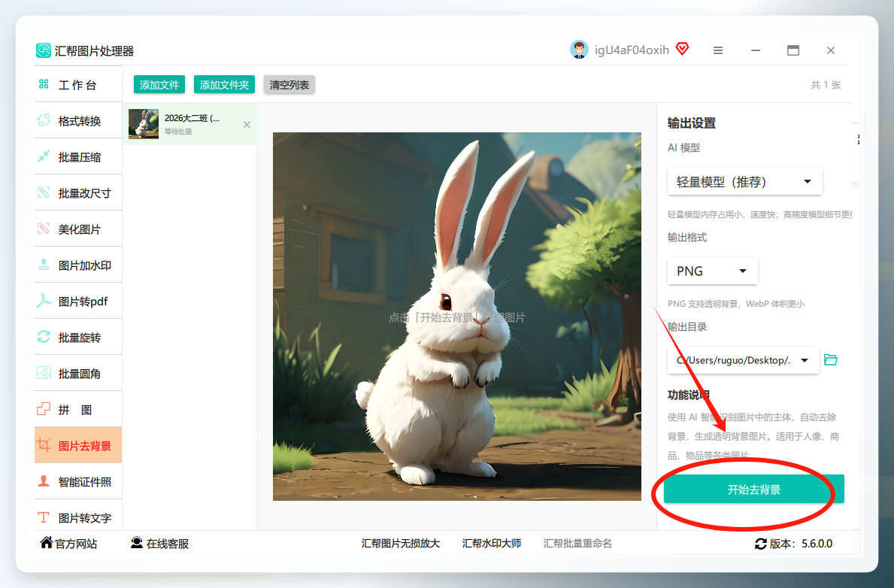This screenshot has width=894, height=588.
Task: Open the PNG output format dropdown
Action: [x=713, y=271]
